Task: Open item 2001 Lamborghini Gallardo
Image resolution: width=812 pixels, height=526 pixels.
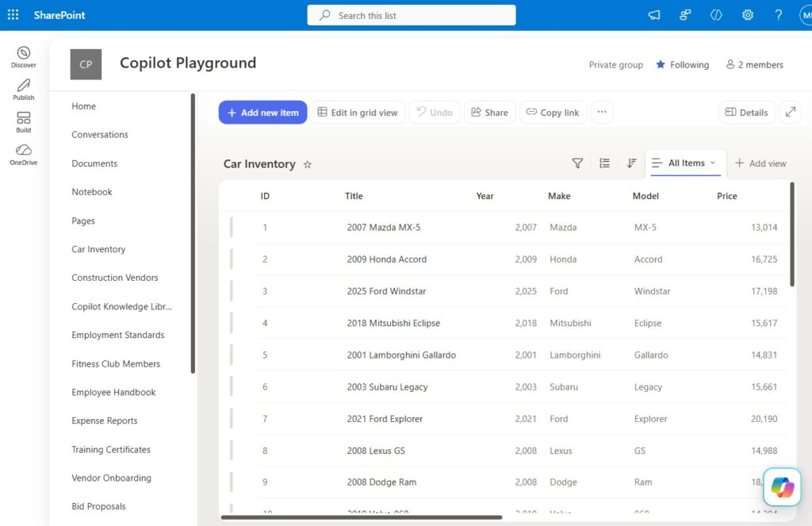Action: click(401, 355)
